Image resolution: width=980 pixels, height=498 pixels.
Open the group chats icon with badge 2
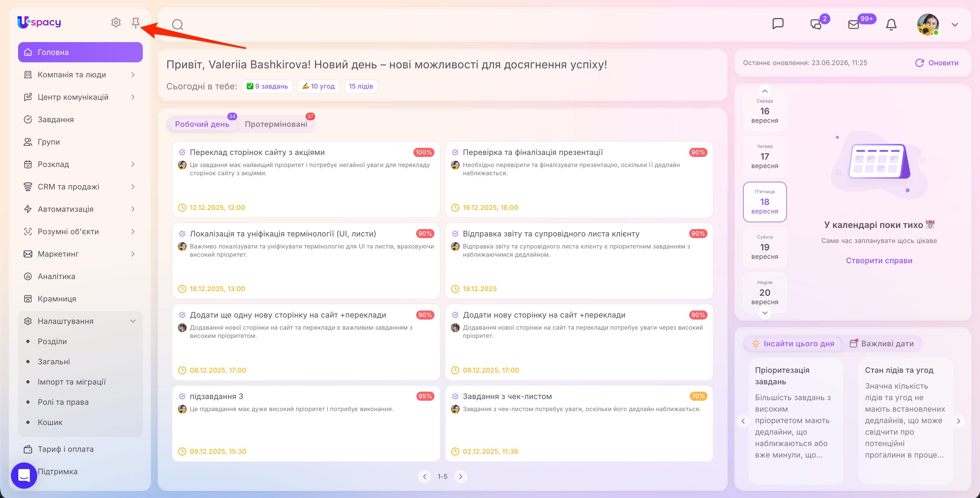[816, 25]
